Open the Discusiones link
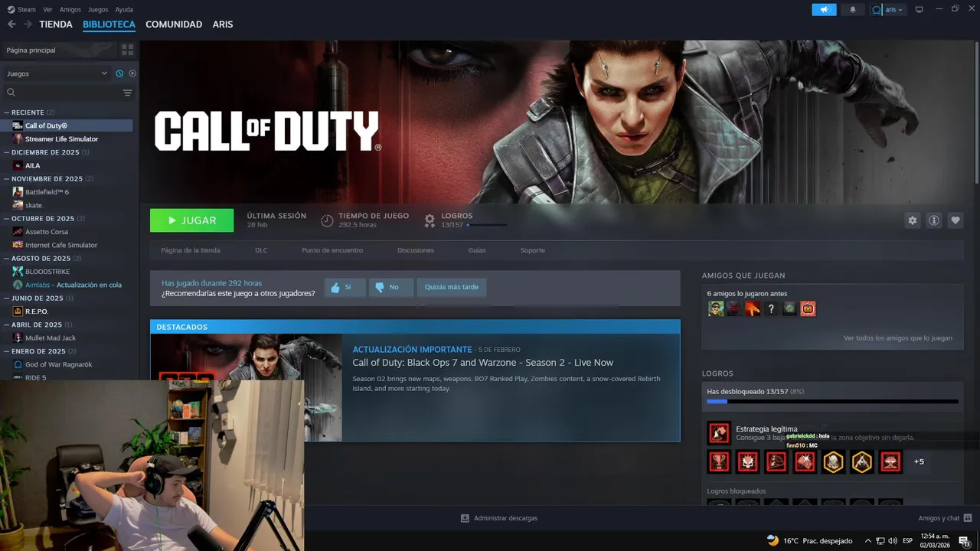 click(416, 250)
